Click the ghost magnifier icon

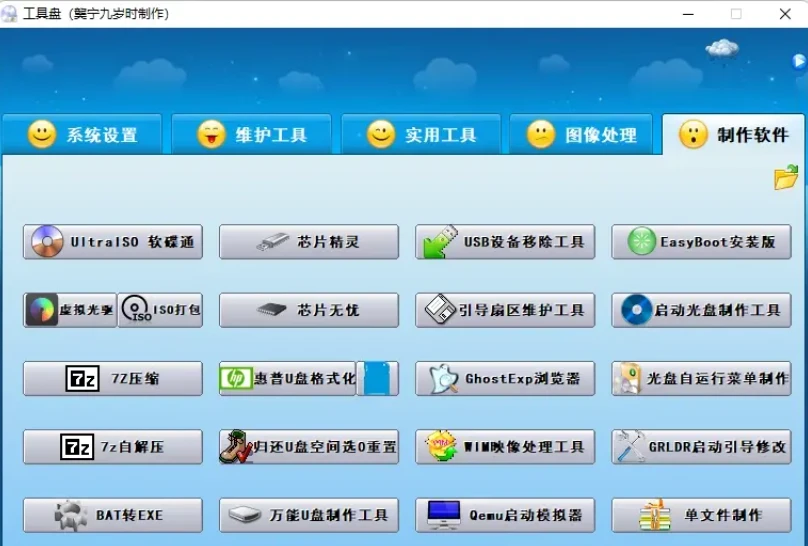[444, 379]
